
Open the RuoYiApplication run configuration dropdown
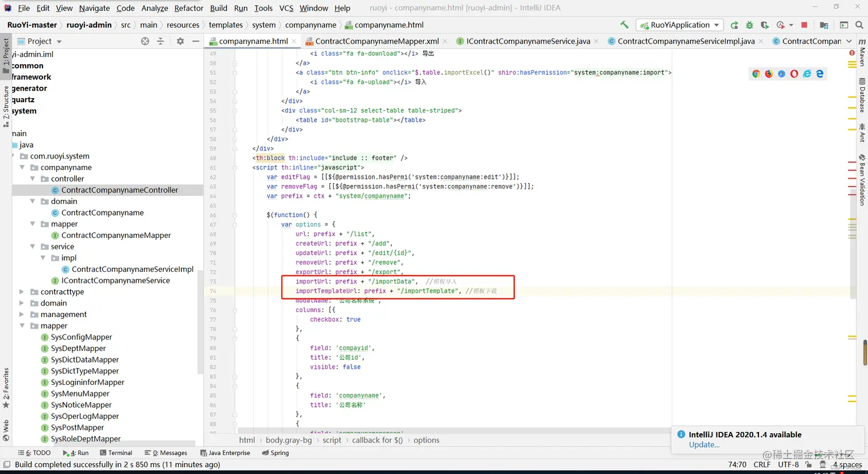click(680, 25)
